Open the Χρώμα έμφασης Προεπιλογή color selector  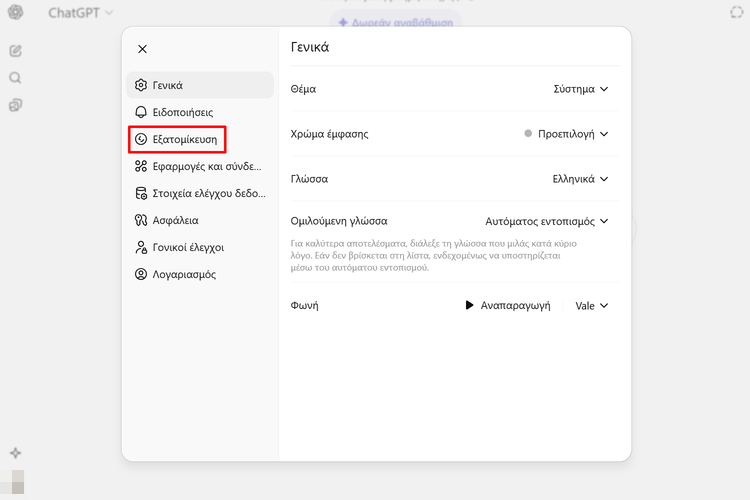click(x=566, y=134)
